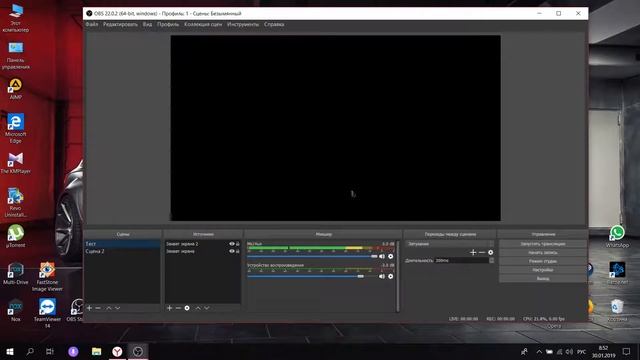Remove selected scene with minus icon

coord(98,308)
